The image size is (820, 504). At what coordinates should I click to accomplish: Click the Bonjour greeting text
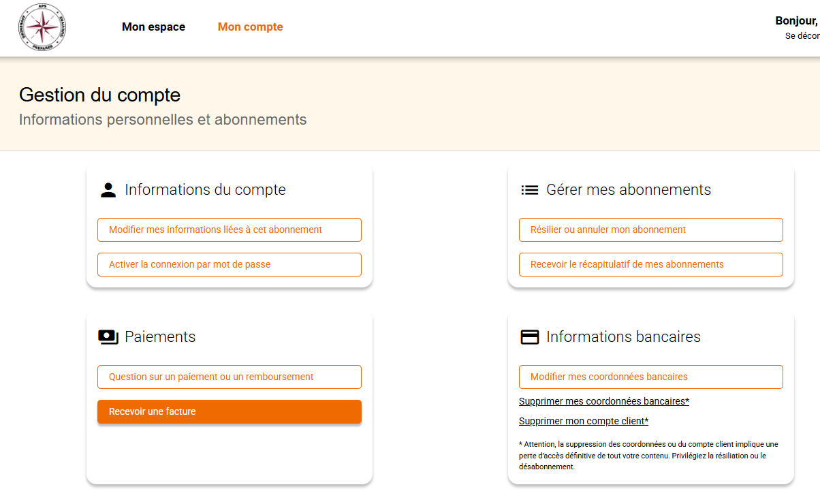(x=797, y=21)
